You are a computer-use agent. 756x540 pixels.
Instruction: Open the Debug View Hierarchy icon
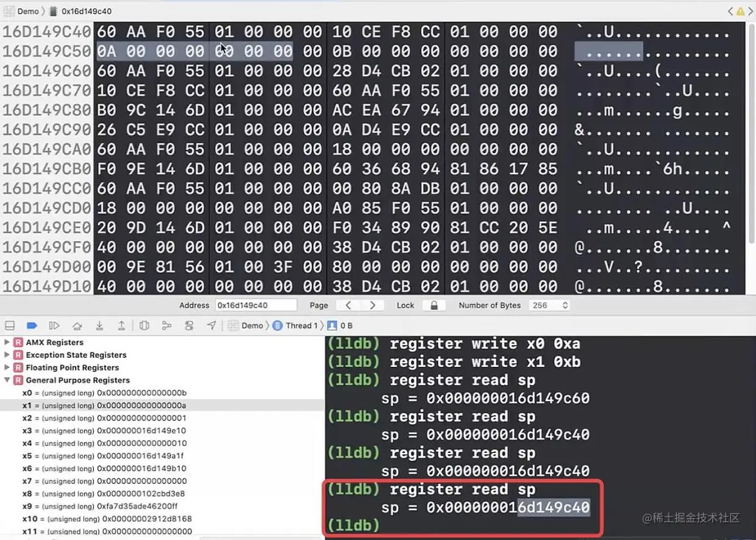[x=144, y=325]
